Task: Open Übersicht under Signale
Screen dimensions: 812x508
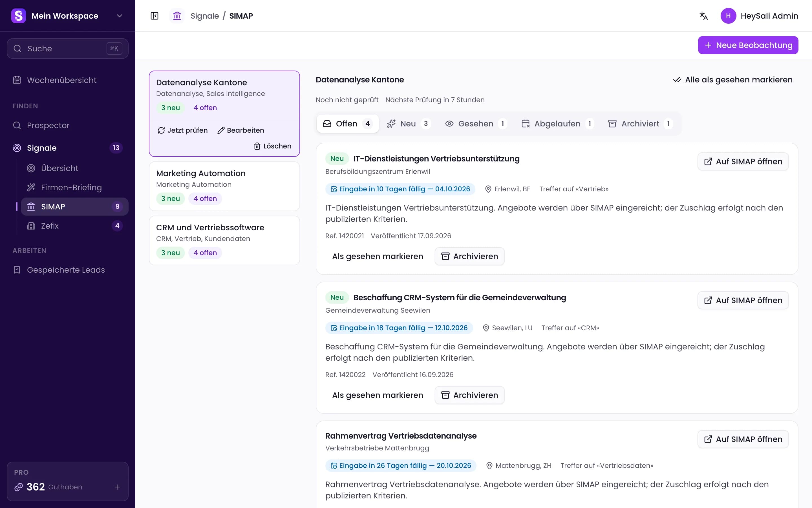Action: click(74, 168)
